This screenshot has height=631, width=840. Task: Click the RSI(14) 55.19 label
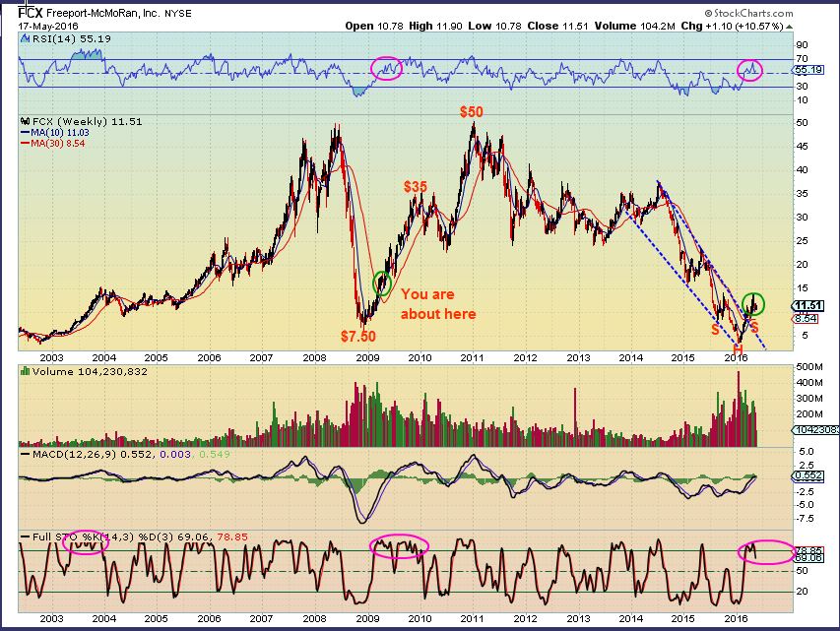(x=71, y=38)
